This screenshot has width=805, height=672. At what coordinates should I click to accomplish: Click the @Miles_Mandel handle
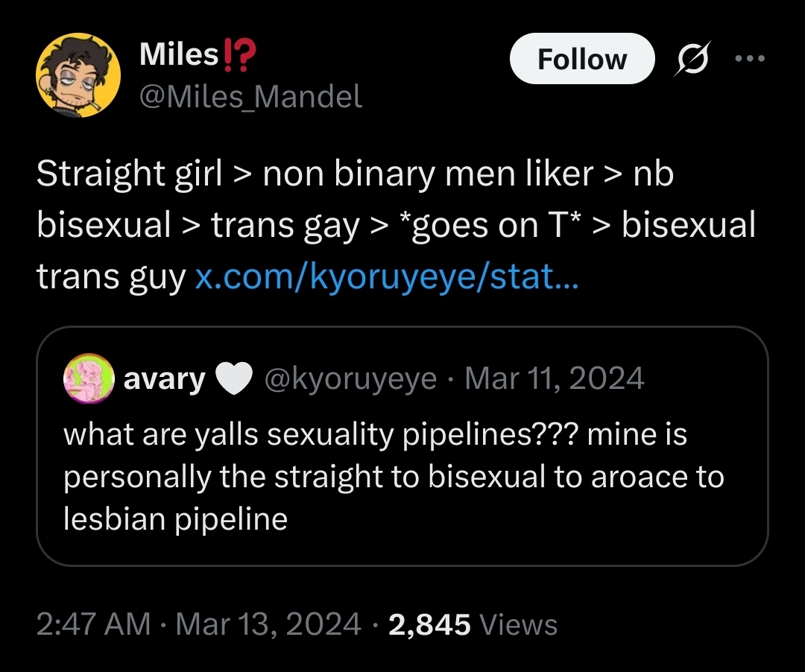(x=250, y=96)
